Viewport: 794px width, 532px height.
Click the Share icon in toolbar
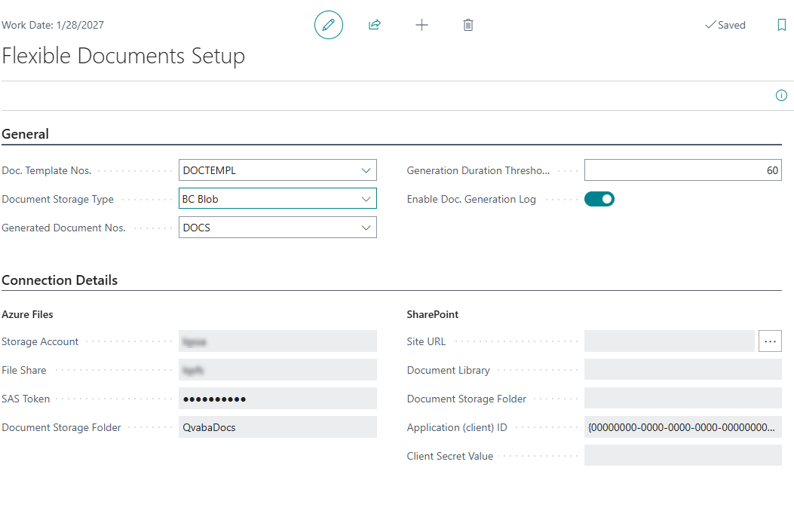[x=375, y=25]
